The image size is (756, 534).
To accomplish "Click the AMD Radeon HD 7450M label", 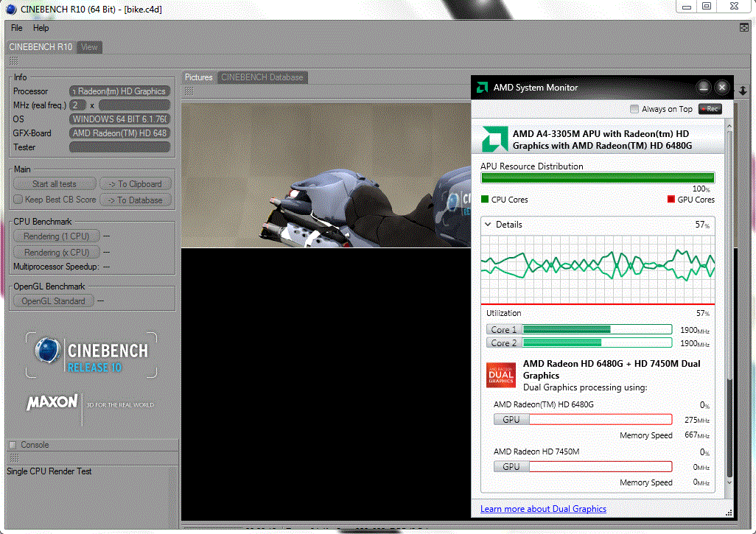I will [x=536, y=452].
